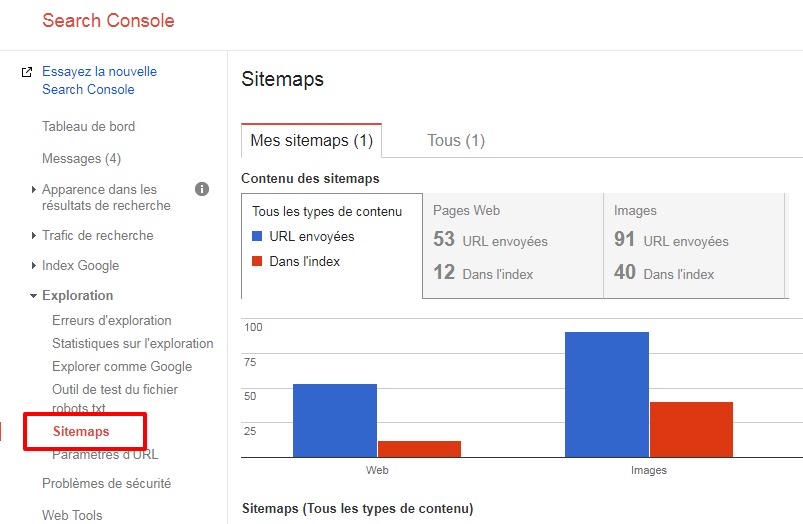The image size is (803, 524).
Task: Click the blue Images bar in chart
Action: 607,394
